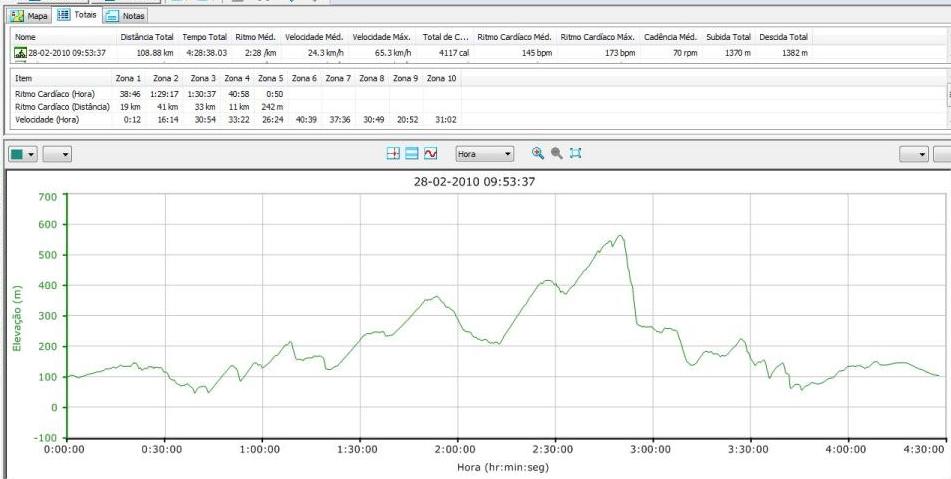The width and height of the screenshot is (951, 479).
Task: Click the Hora (hr:min:seg) axis label
Action: point(503,467)
